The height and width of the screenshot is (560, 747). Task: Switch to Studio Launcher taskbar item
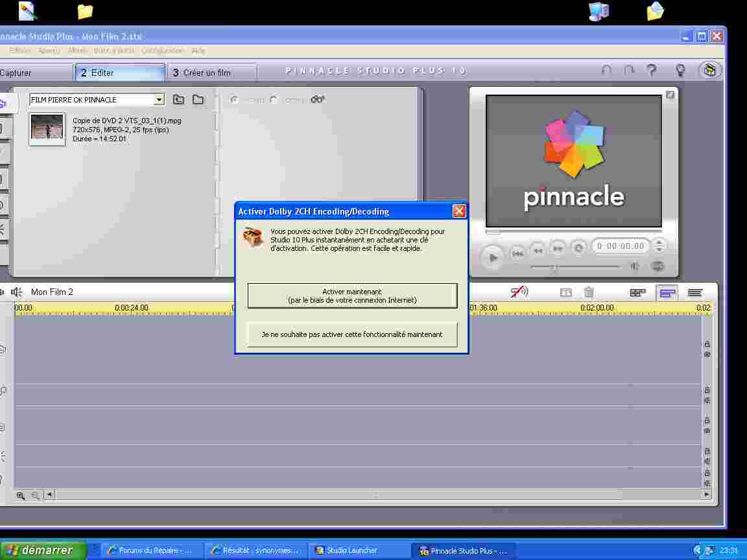(359, 550)
